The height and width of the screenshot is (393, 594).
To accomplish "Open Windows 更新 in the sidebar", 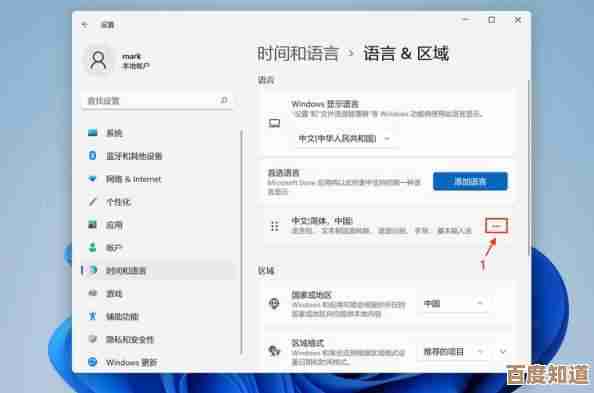I will pos(157,363).
